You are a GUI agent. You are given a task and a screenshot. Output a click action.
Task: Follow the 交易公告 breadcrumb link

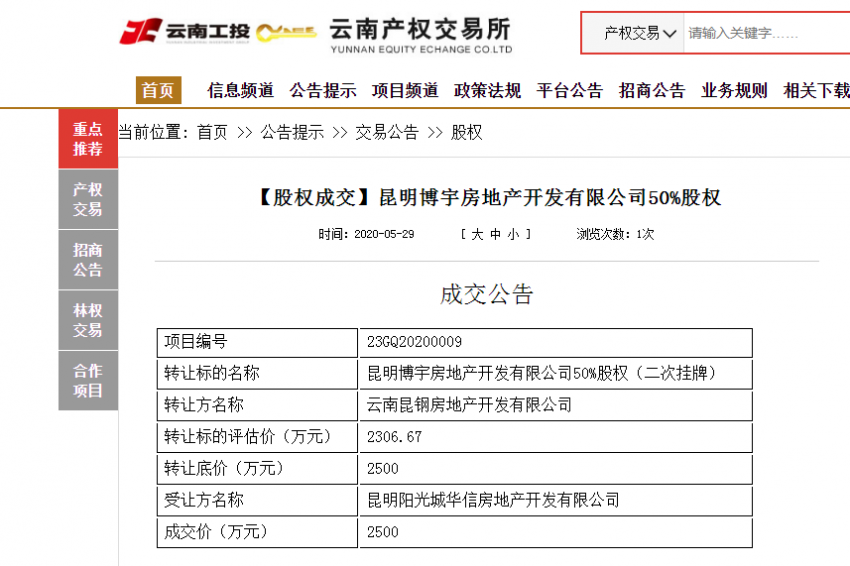[x=387, y=132]
